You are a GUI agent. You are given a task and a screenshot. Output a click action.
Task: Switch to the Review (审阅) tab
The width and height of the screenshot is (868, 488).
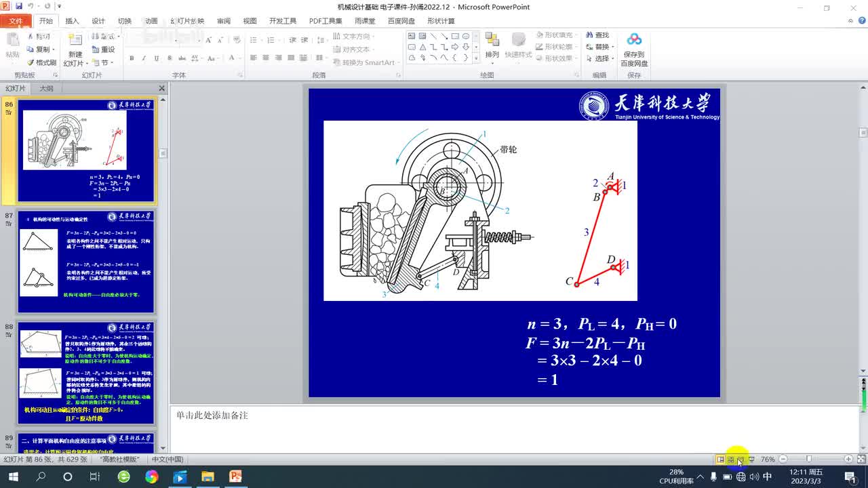224,21
